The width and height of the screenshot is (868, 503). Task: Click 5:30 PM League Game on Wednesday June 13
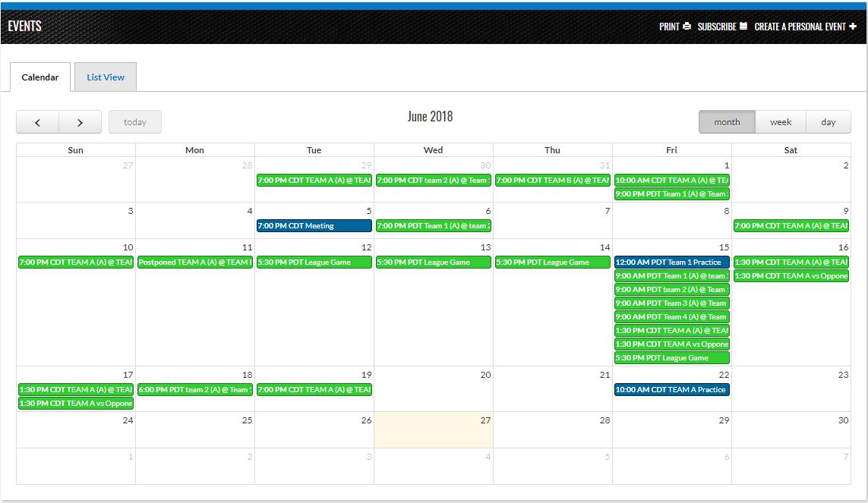[433, 263]
